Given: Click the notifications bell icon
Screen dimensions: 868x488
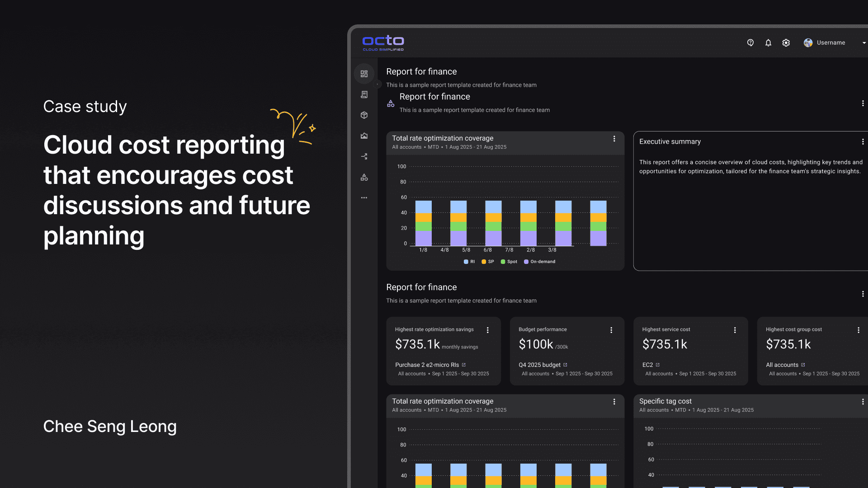Looking at the screenshot, I should coord(768,42).
